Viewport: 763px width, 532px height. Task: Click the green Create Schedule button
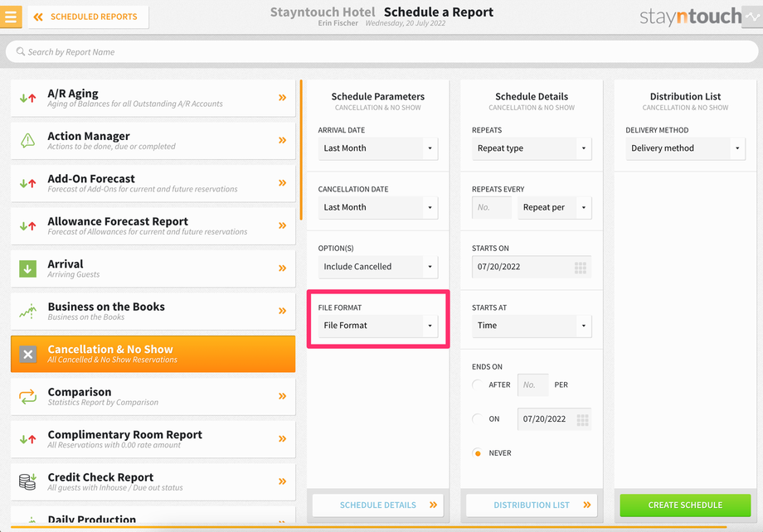(x=685, y=505)
